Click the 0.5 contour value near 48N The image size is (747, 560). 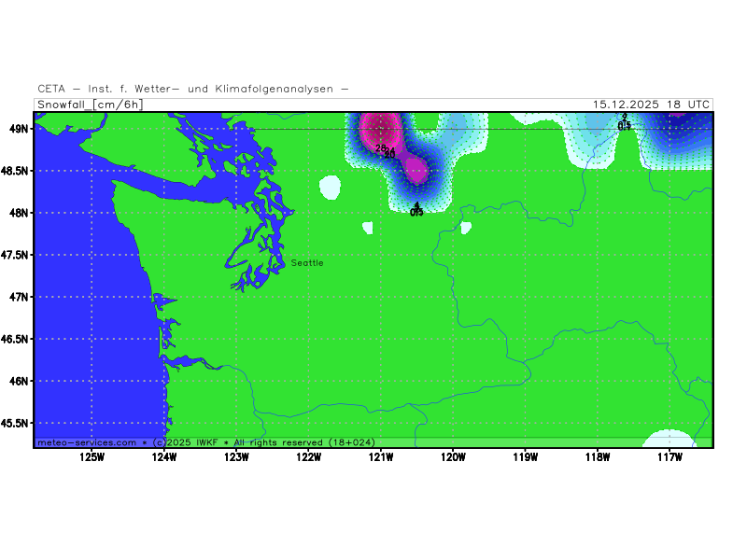pyautogui.click(x=416, y=212)
